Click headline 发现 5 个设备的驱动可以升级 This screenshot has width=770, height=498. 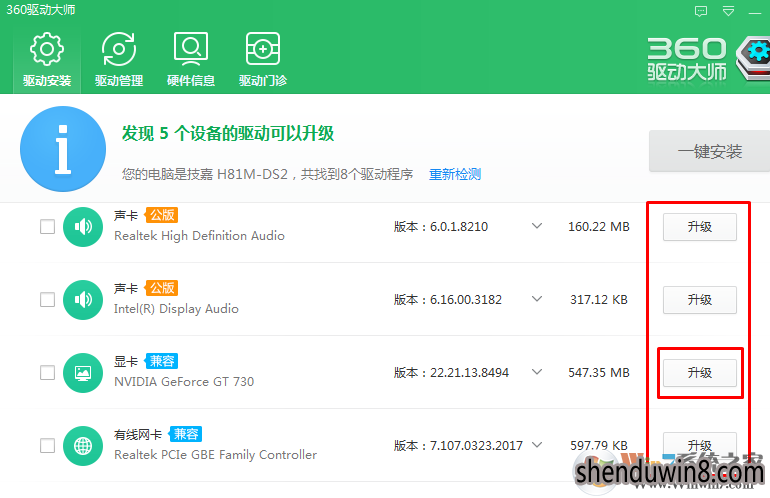point(228,134)
